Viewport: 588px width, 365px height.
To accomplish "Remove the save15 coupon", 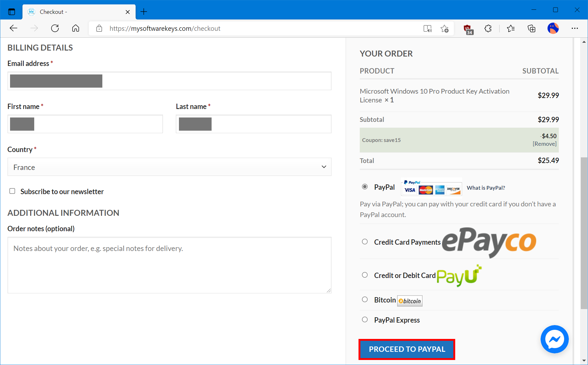I will [x=544, y=144].
